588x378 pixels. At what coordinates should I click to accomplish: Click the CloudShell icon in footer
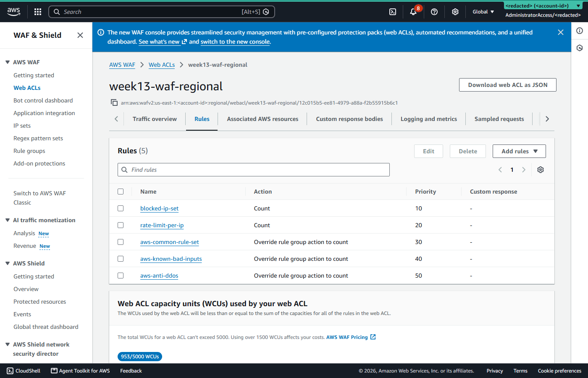coord(10,371)
